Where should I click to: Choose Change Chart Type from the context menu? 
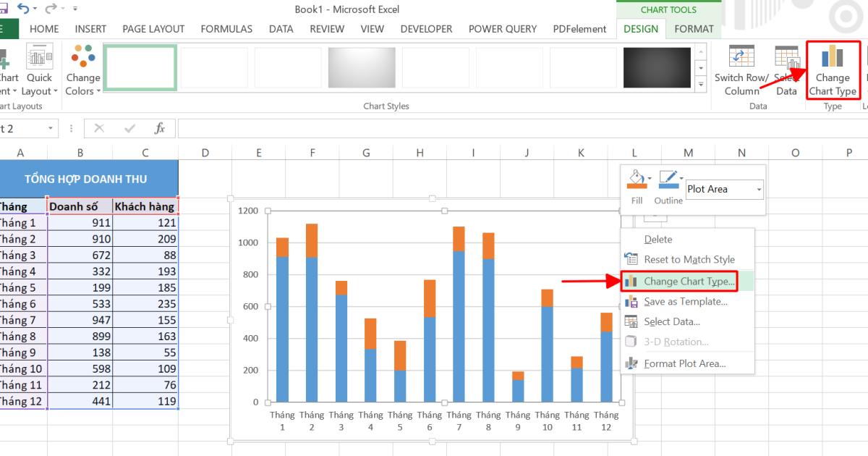tap(687, 280)
